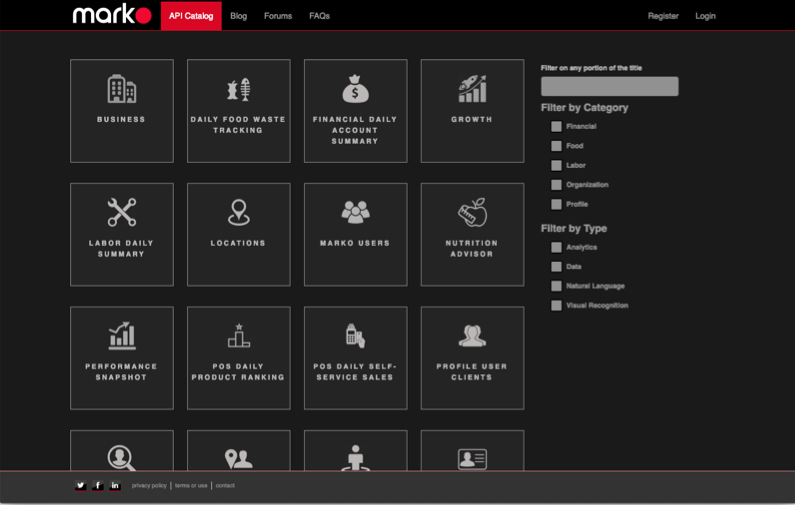Viewport: 795px width, 505px height.
Task: Click the PROFILE USER CLIENTS label
Action: coord(472,372)
